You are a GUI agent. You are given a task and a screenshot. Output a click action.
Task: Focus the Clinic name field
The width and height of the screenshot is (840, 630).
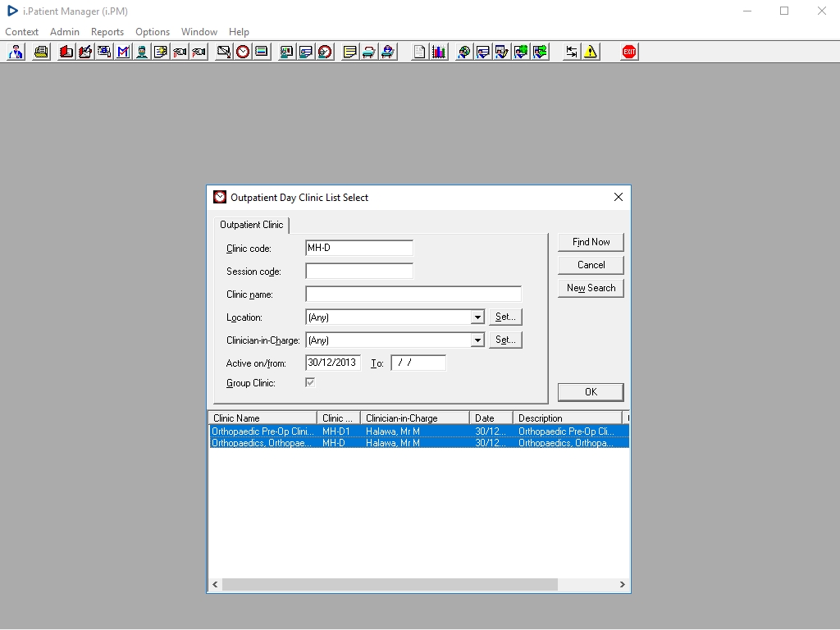(x=413, y=294)
